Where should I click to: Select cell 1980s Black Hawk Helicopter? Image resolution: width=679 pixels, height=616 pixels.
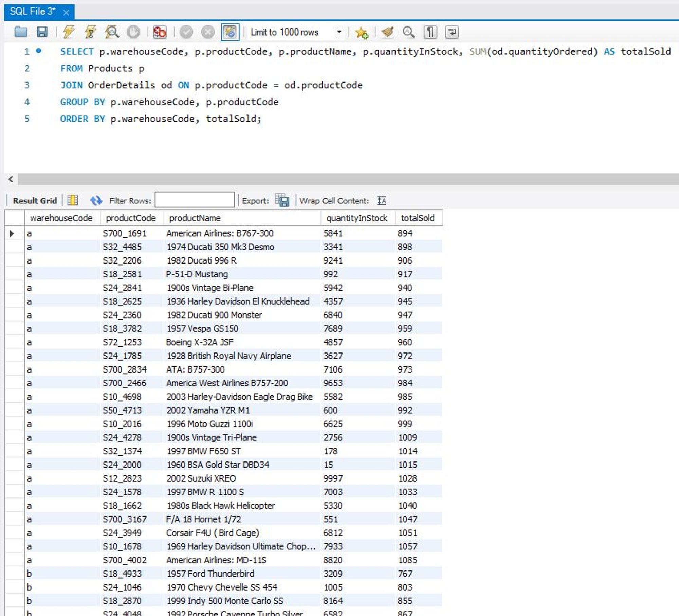(x=242, y=505)
